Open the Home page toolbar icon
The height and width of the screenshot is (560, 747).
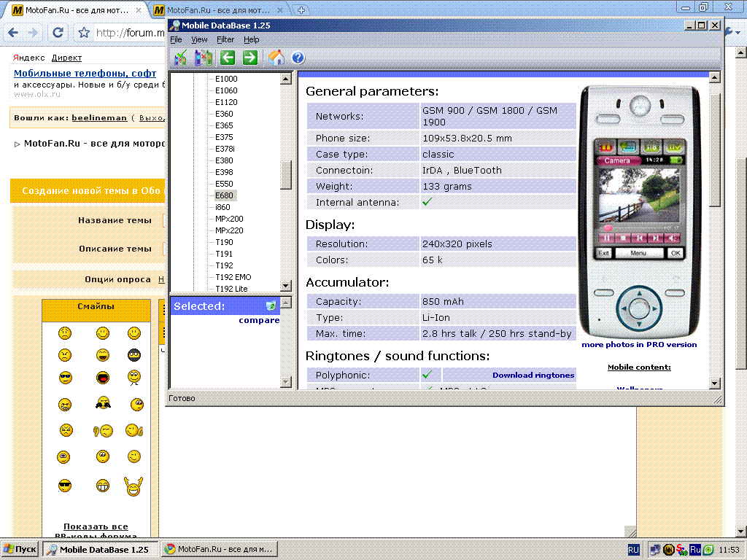click(276, 58)
